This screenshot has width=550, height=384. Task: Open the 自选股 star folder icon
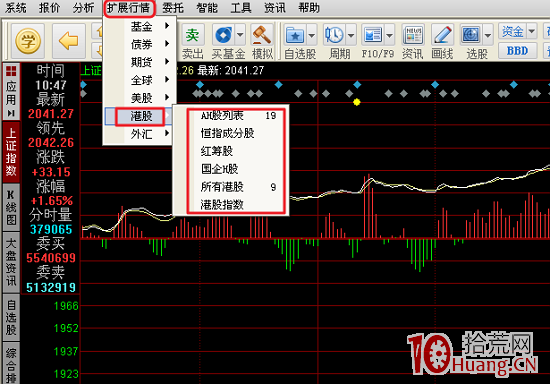[295, 35]
